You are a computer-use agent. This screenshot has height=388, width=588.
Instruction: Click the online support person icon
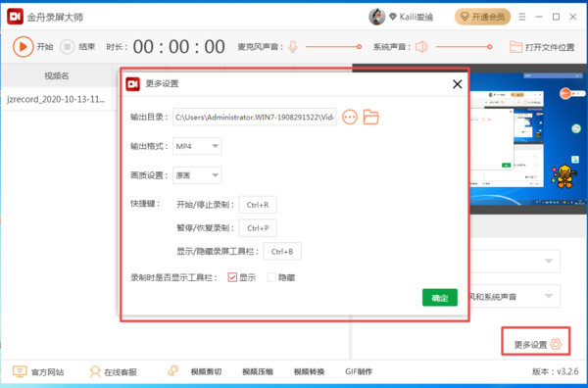click(95, 371)
